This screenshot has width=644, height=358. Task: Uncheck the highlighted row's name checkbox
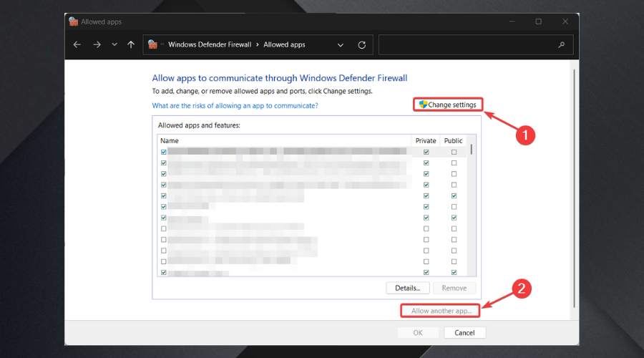point(164,152)
